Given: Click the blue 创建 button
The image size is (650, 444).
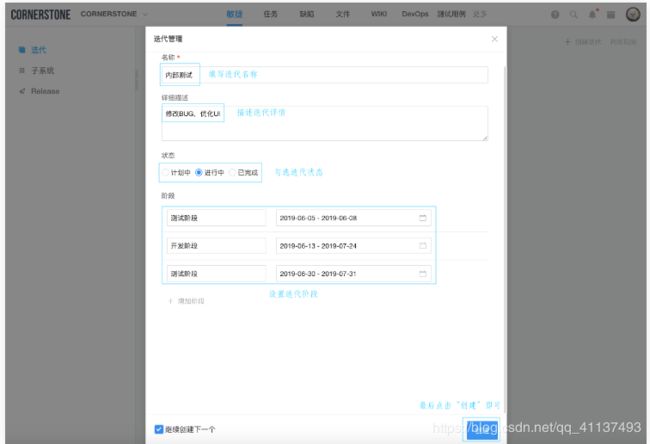Looking at the screenshot, I should pos(482,429).
